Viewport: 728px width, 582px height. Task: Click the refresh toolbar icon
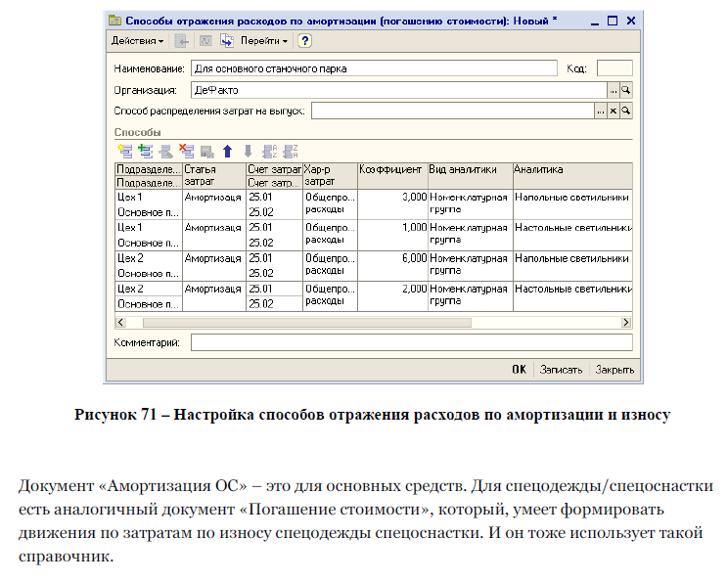click(205, 41)
